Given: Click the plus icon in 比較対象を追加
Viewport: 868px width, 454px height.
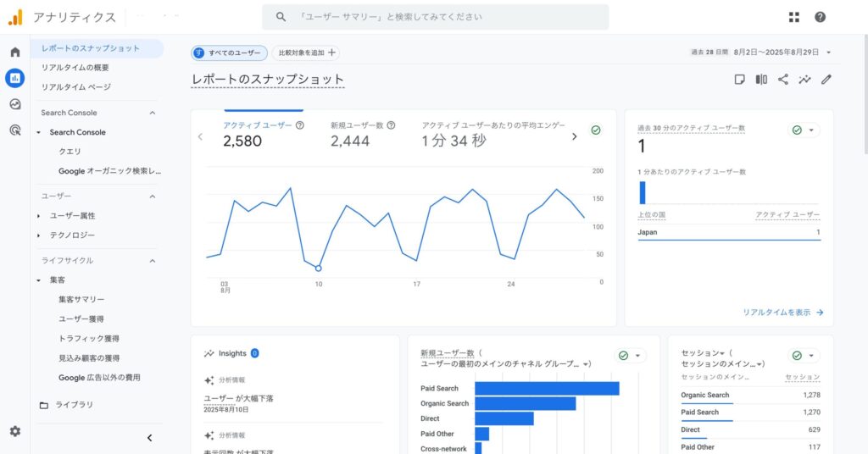Looking at the screenshot, I should pyautogui.click(x=331, y=53).
